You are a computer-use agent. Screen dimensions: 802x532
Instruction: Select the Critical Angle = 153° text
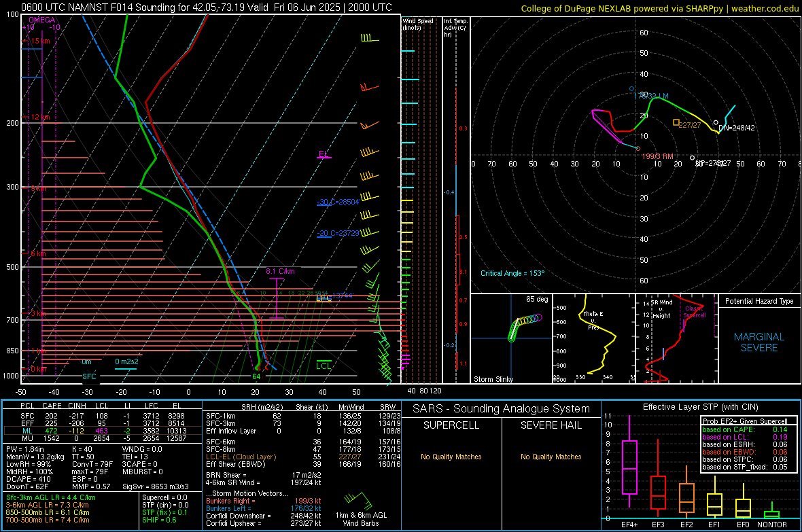coord(512,274)
